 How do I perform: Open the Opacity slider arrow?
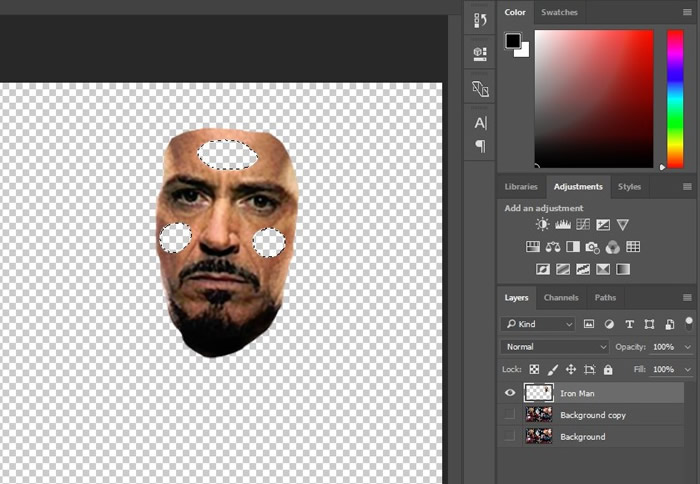[688, 347]
